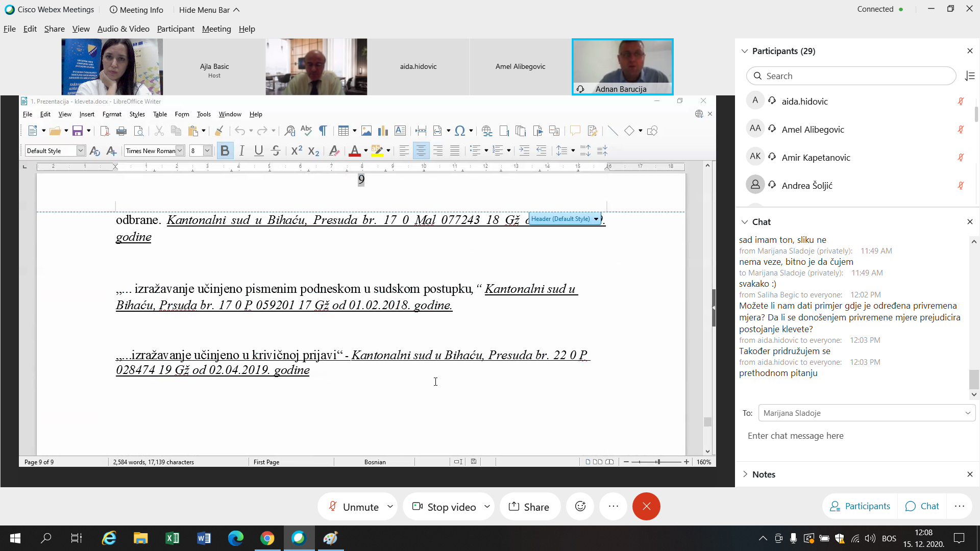Image resolution: width=980 pixels, height=551 pixels.
Task: Open the Styles menu in LibreOffice Writer
Action: coord(137,114)
